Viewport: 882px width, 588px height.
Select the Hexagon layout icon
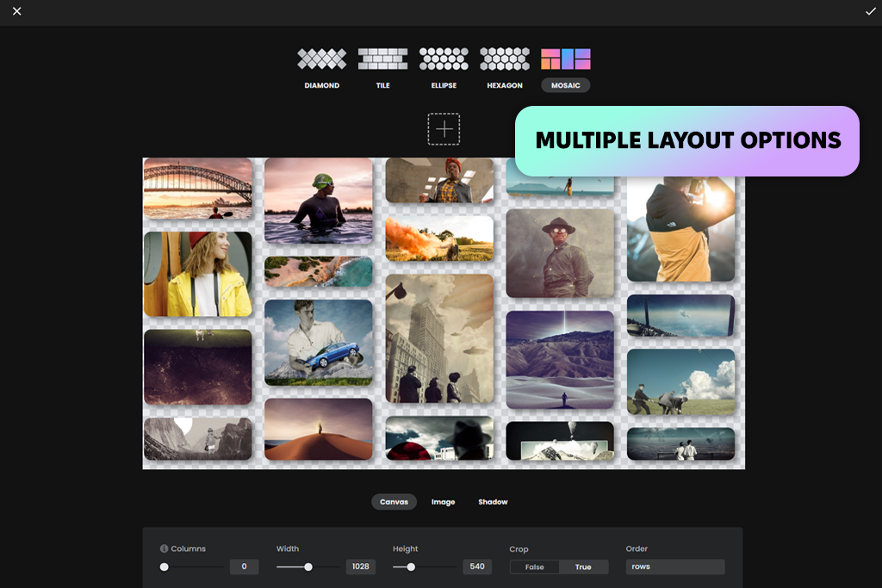[x=505, y=59]
